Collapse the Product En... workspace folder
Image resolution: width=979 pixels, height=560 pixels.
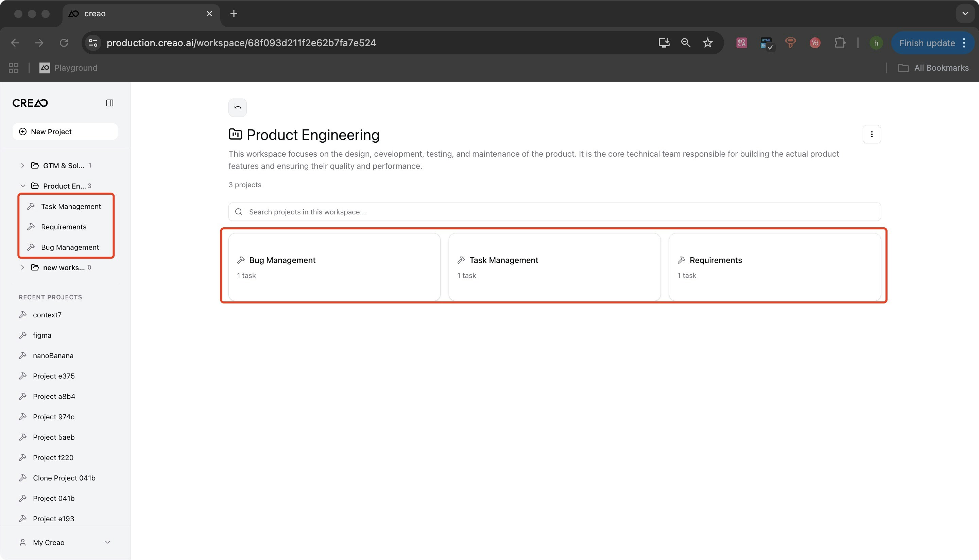[23, 186]
